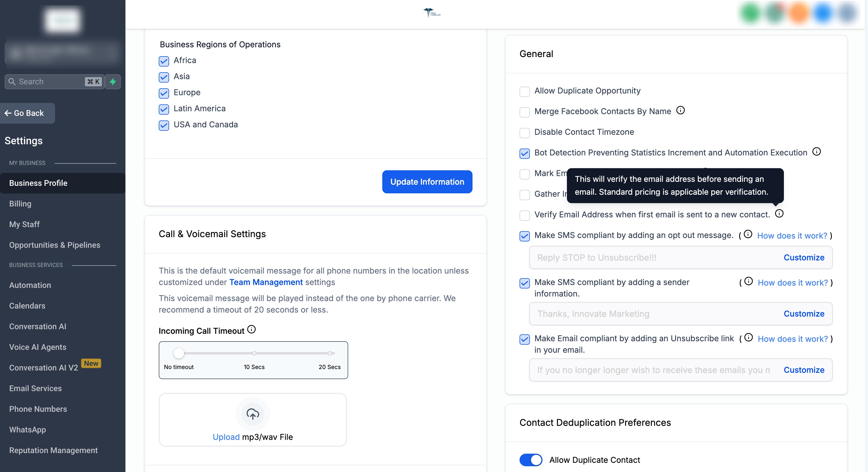Check Disable Contact Timezone option
Image resolution: width=868 pixels, height=472 pixels.
coord(524,133)
